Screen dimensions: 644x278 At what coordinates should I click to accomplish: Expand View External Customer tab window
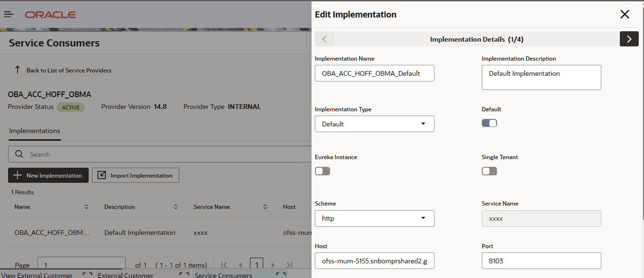[87, 275]
